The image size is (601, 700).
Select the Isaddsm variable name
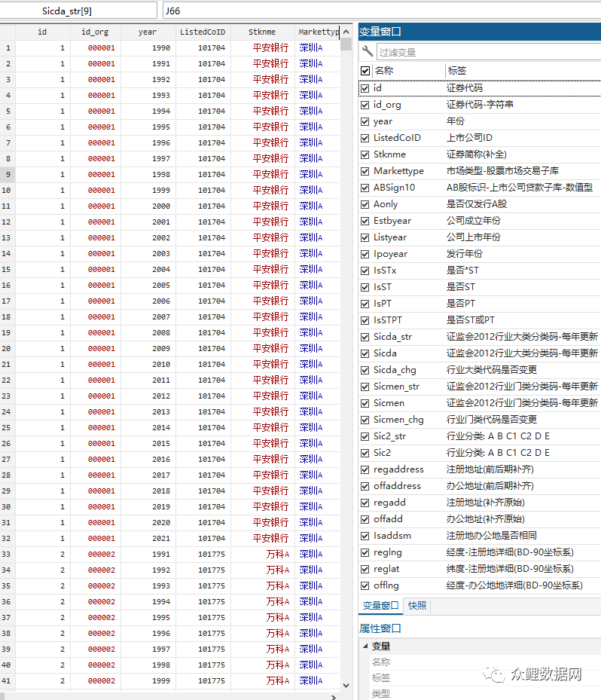[392, 536]
